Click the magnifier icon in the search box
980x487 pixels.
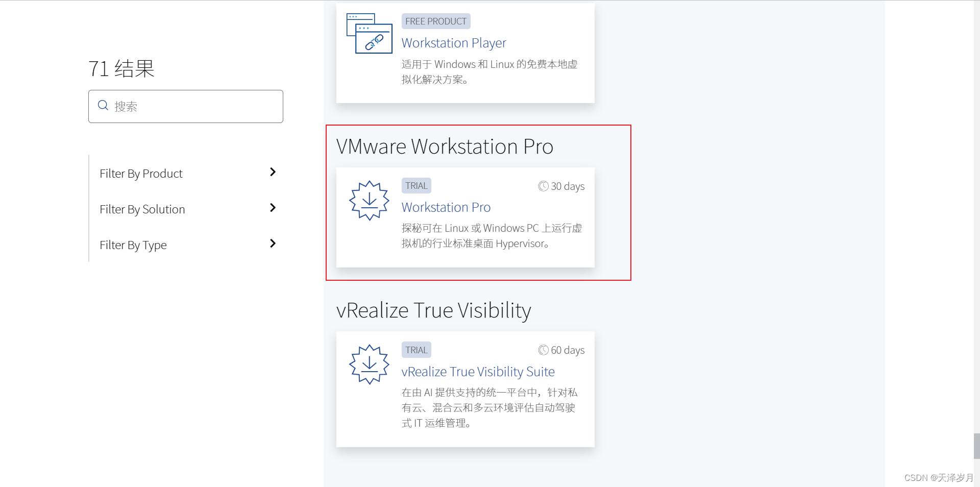[103, 105]
